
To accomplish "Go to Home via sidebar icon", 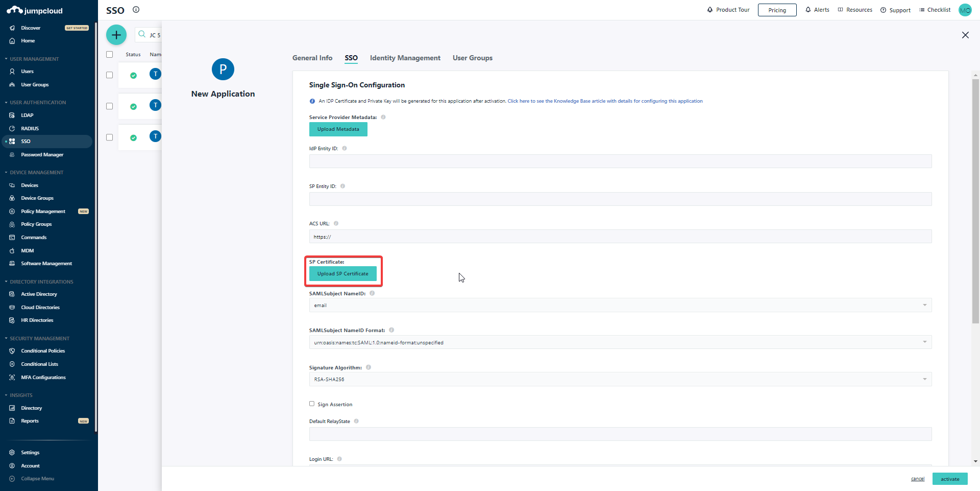I will pos(12,41).
